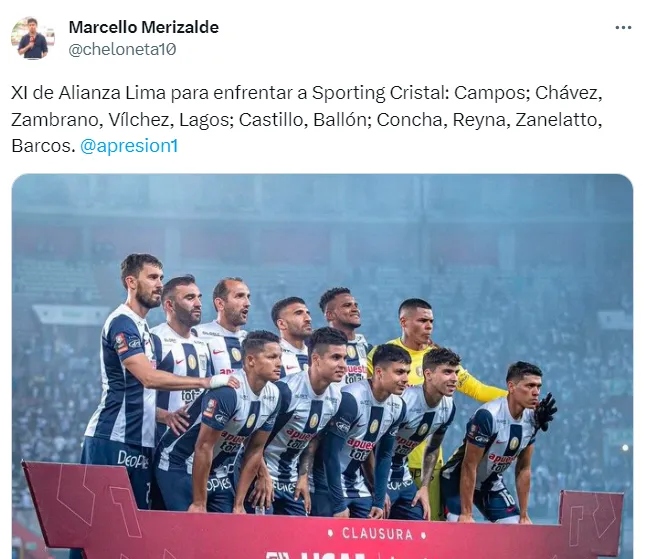
Task: Click the words Alianza Lima in tweet
Action: [x=112, y=93]
